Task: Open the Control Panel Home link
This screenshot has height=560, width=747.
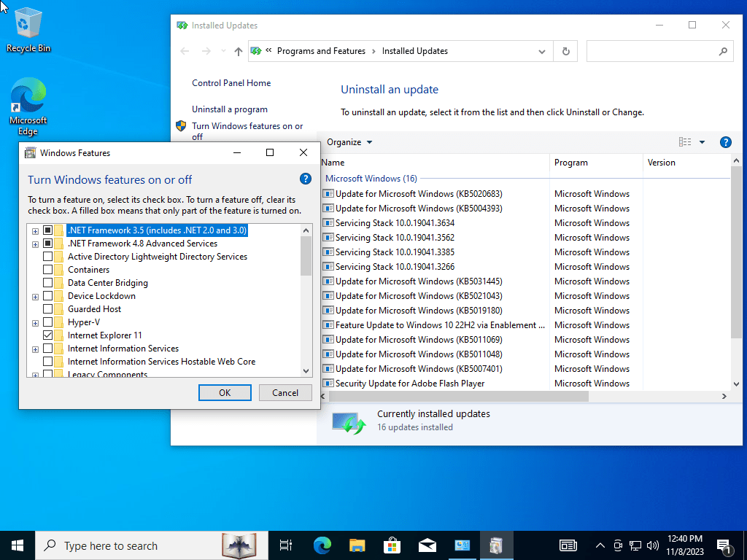Action: pyautogui.click(x=231, y=83)
